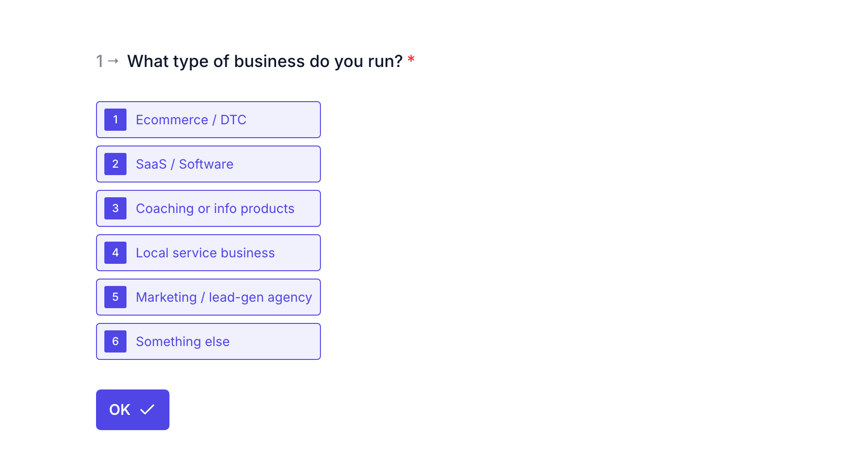Select the Something else option

[208, 341]
